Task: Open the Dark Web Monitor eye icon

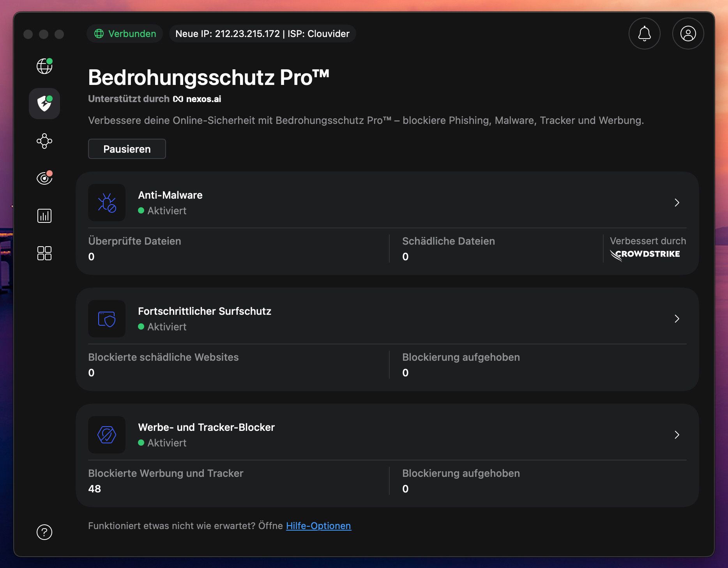Action: pyautogui.click(x=44, y=178)
